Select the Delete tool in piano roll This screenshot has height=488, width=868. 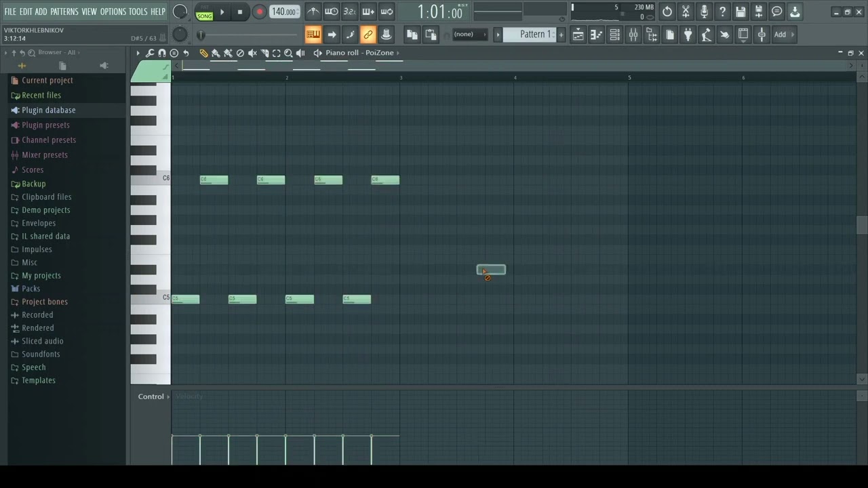(240, 53)
